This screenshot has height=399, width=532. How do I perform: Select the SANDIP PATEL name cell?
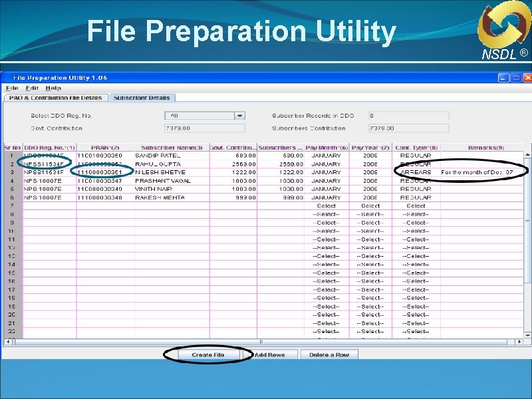tap(172, 156)
